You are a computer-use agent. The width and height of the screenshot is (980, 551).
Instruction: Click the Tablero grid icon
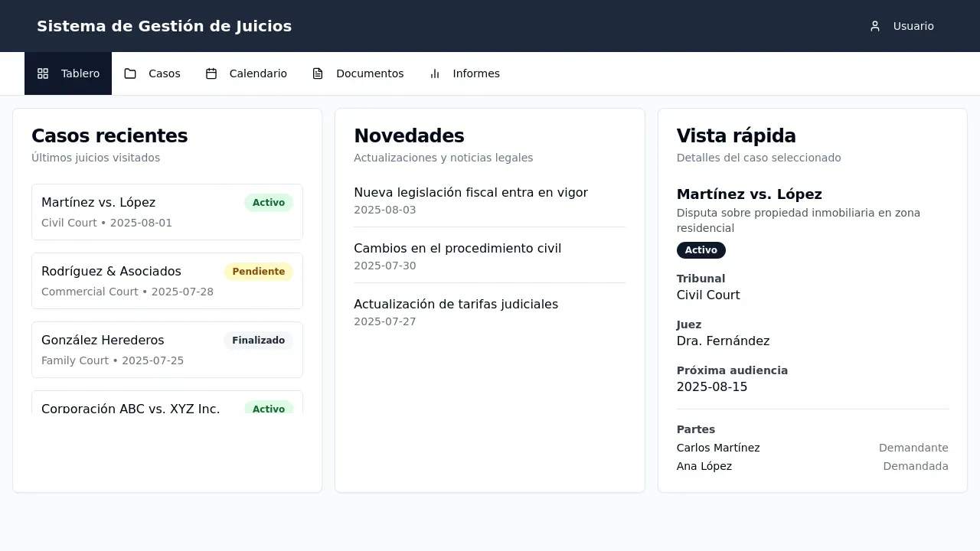(43, 73)
